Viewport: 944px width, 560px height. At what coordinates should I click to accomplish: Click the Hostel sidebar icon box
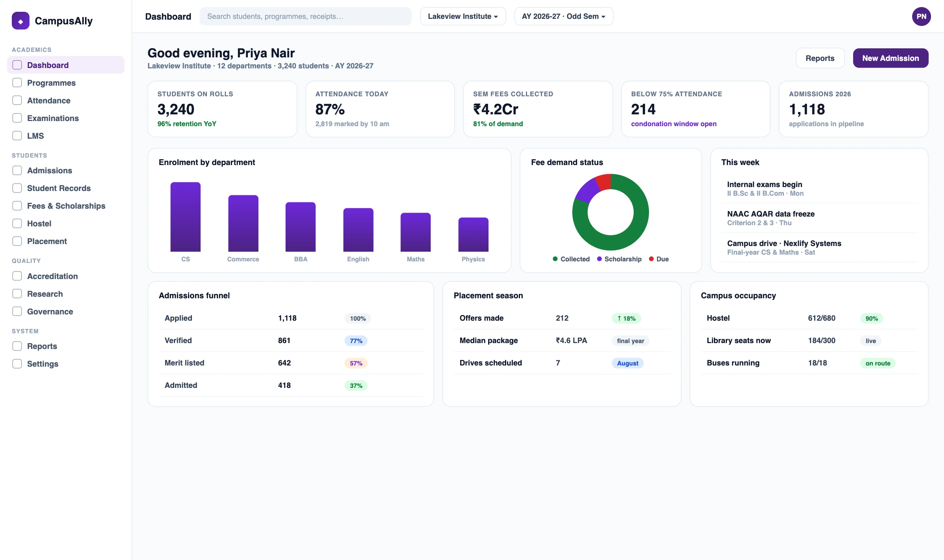(x=17, y=223)
